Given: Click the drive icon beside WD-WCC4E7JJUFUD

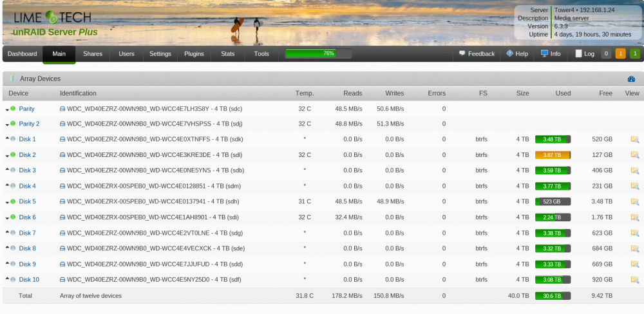Looking at the screenshot, I should (62, 264).
